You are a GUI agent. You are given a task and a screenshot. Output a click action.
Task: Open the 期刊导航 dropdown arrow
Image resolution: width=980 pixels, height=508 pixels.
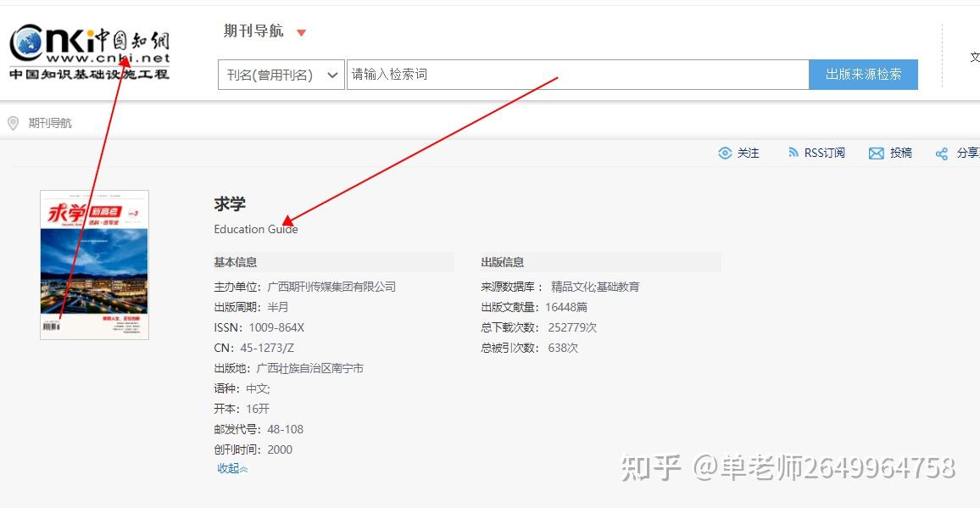(x=301, y=32)
